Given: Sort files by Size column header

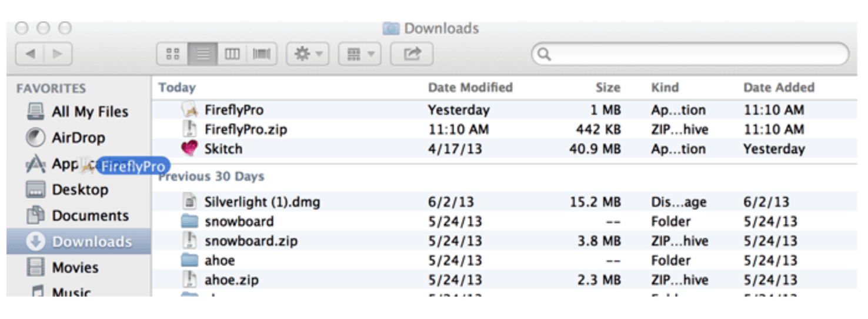Looking at the screenshot, I should (607, 88).
